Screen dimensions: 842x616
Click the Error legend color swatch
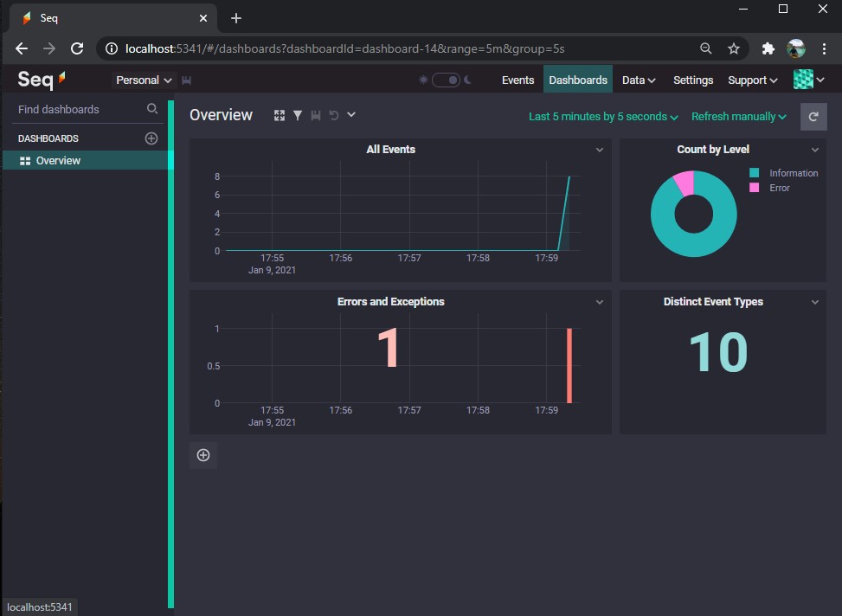(x=754, y=188)
